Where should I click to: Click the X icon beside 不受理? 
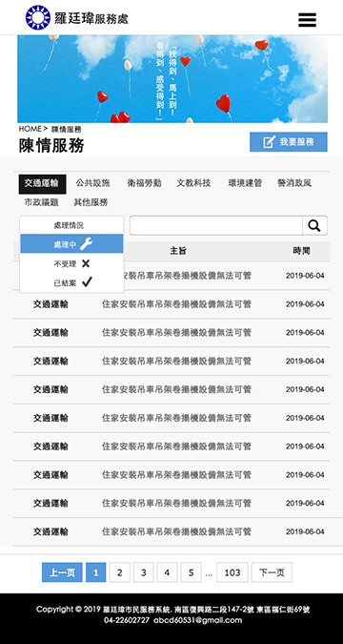tap(86, 263)
